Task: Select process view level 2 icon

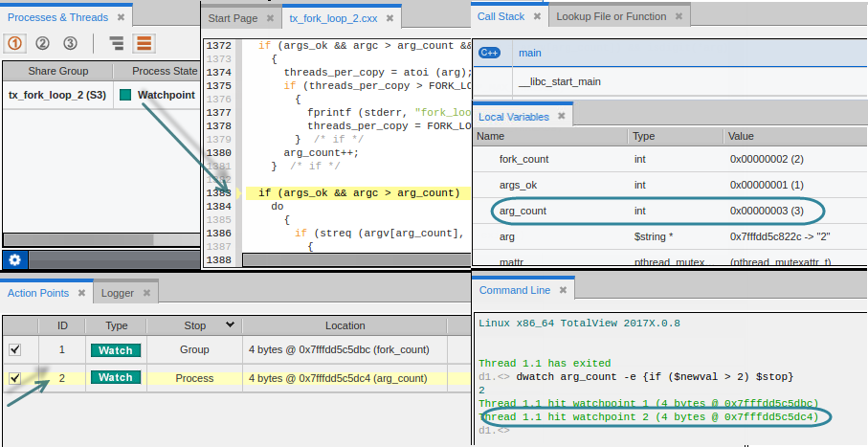Action: (42, 43)
